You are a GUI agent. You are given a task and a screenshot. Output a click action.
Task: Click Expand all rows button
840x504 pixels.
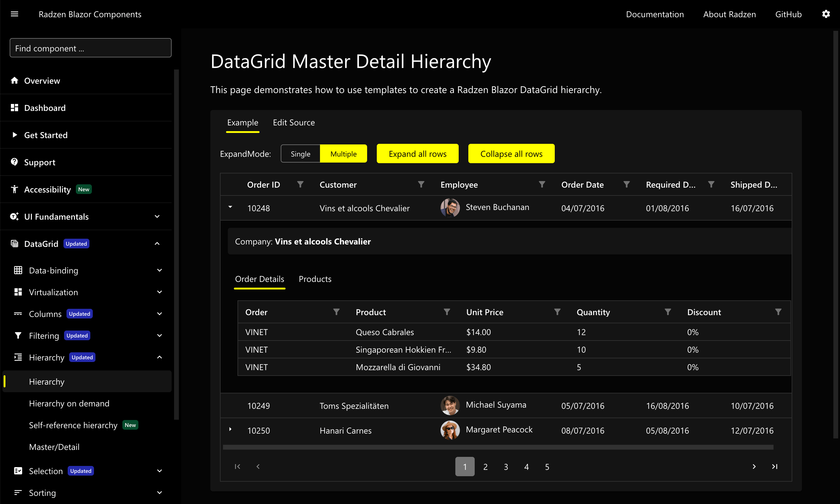coord(417,153)
